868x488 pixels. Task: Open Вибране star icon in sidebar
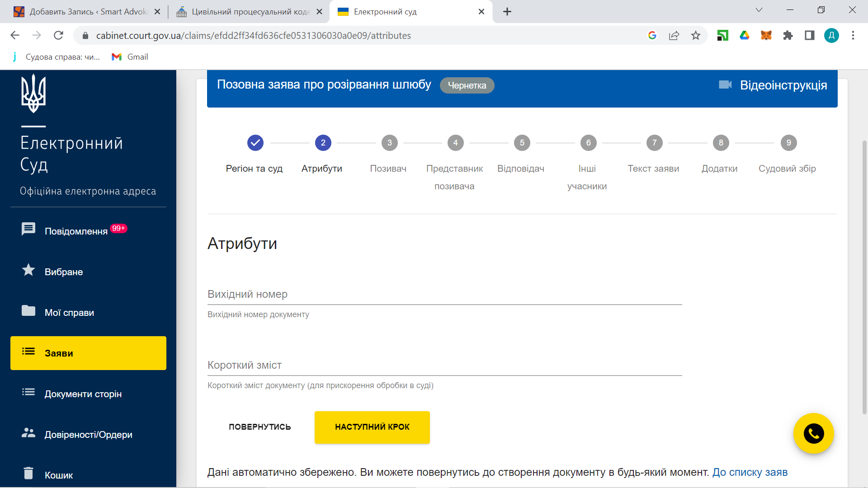click(28, 270)
